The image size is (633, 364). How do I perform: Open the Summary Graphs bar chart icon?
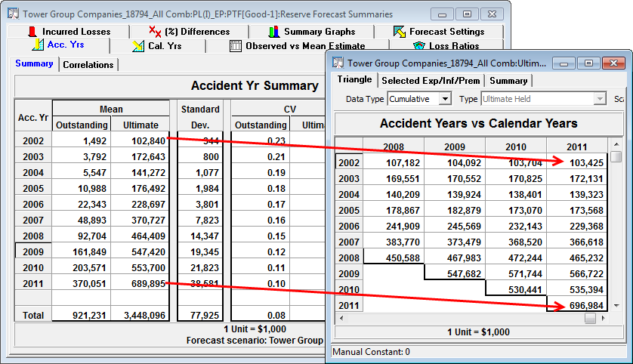coord(274,32)
